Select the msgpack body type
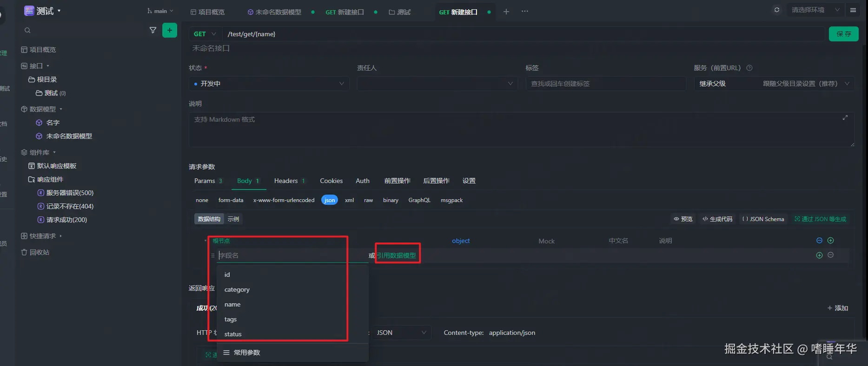 451,200
